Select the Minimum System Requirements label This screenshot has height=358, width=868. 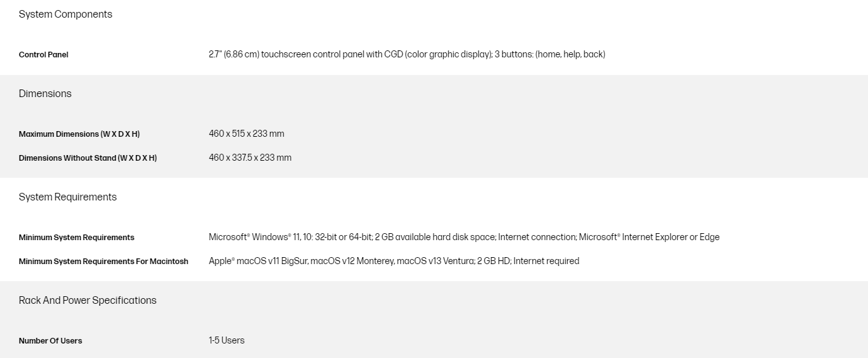pos(76,238)
